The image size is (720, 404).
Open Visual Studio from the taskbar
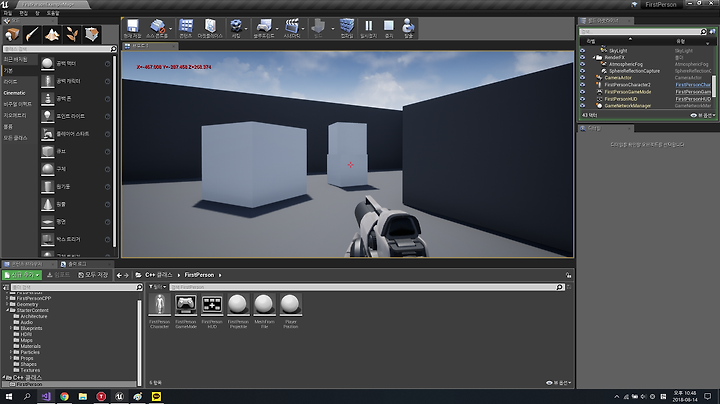46,396
